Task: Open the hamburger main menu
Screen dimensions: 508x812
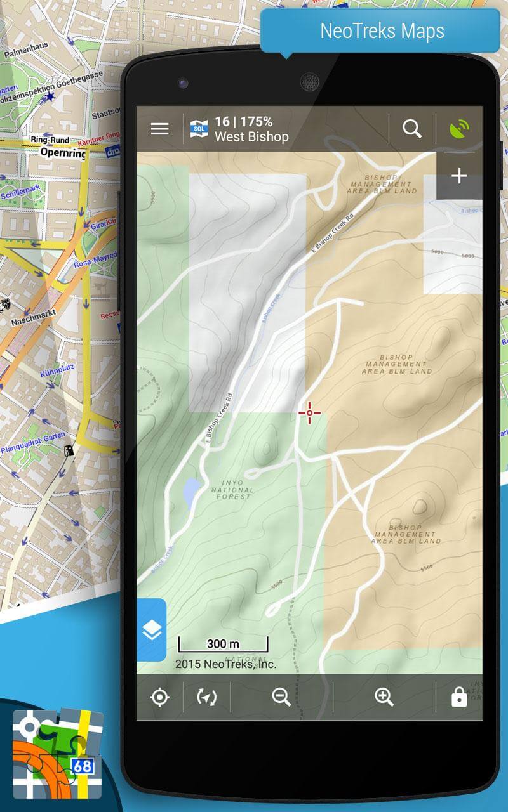Action: (159, 129)
